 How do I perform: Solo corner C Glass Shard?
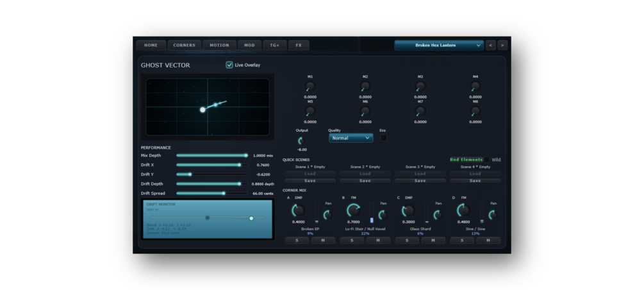tap(407, 240)
